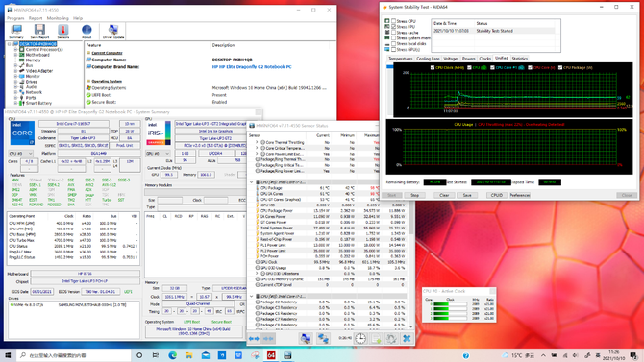Open the Sensors toolbar icon
644x362 pixels.
62,32
